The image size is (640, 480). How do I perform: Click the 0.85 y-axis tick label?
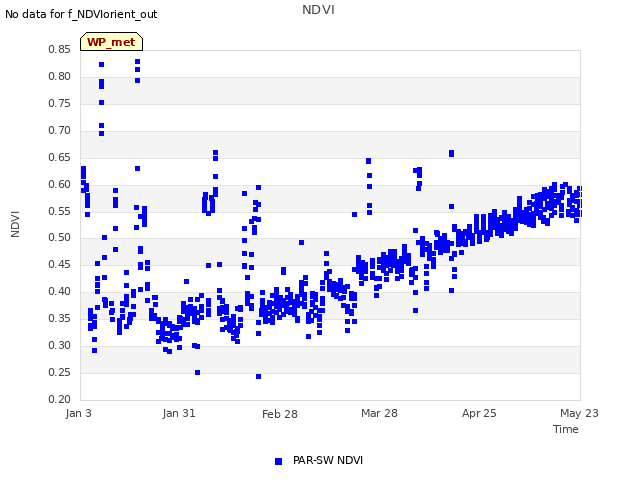(60, 49)
